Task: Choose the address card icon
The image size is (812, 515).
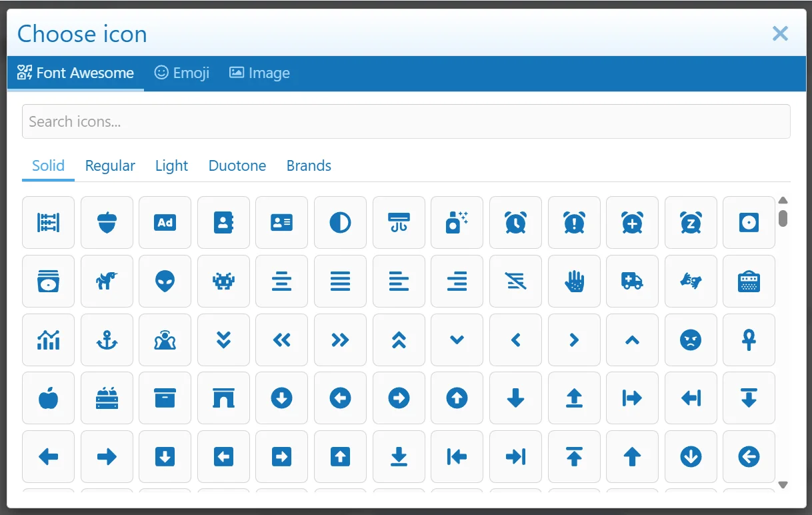Action: 281,222
